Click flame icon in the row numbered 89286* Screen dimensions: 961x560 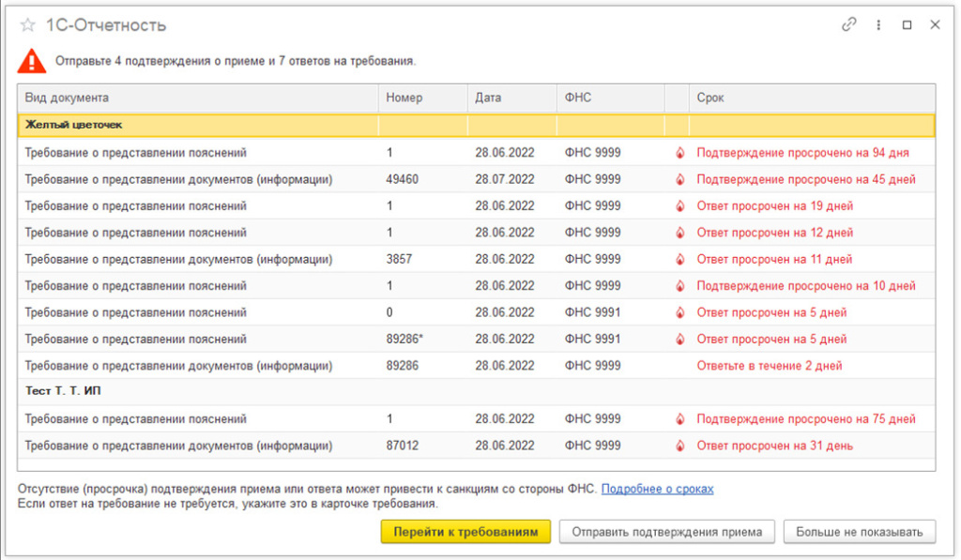(x=679, y=339)
